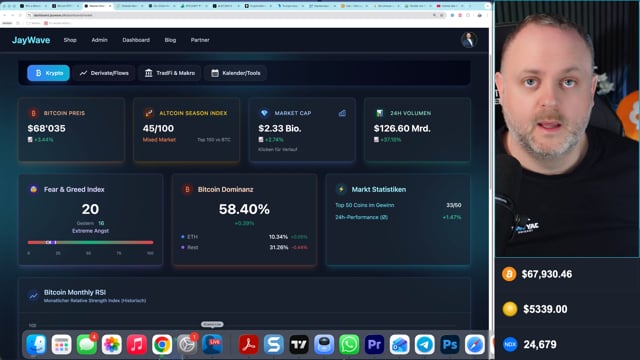Click the Fear & Greed emoji icon
Viewport: 640px width, 360px height.
point(33,189)
